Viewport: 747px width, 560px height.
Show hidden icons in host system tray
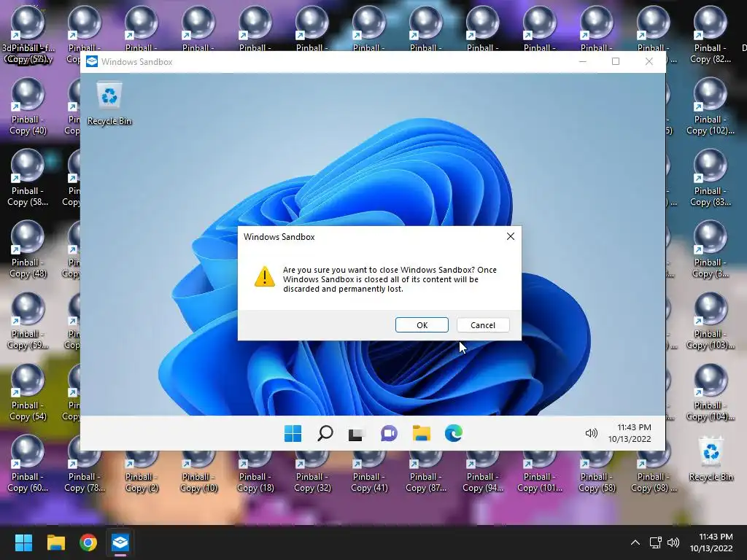[635, 542]
